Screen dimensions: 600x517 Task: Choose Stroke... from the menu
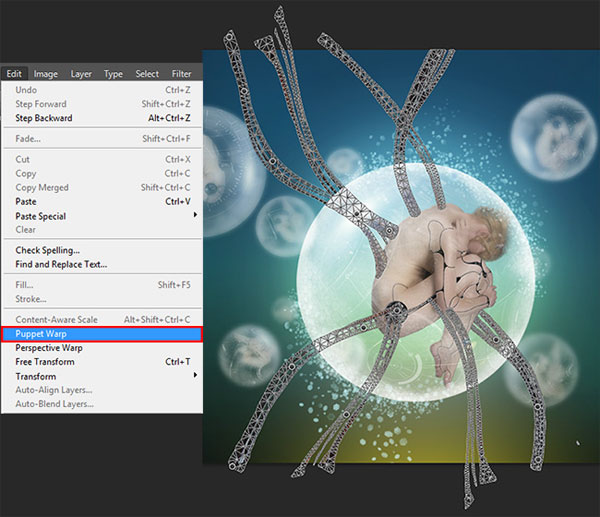[102, 299]
